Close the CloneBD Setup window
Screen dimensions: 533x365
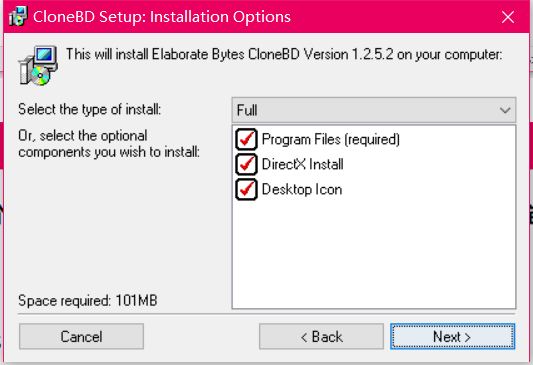click(x=508, y=17)
